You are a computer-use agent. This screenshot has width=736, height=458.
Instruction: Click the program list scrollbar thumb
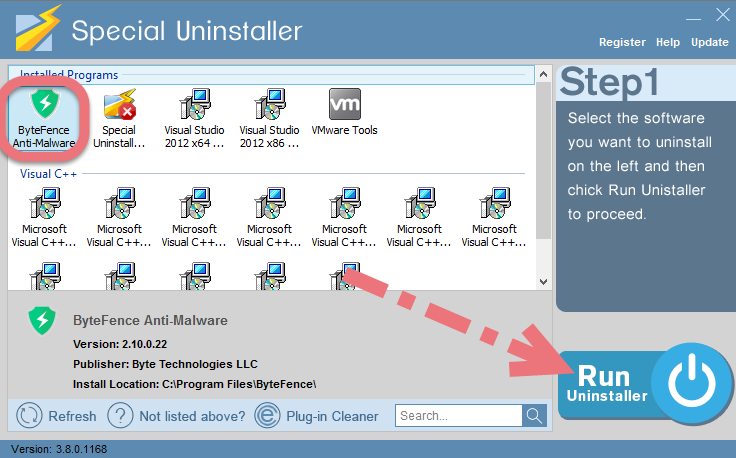pyautogui.click(x=543, y=160)
